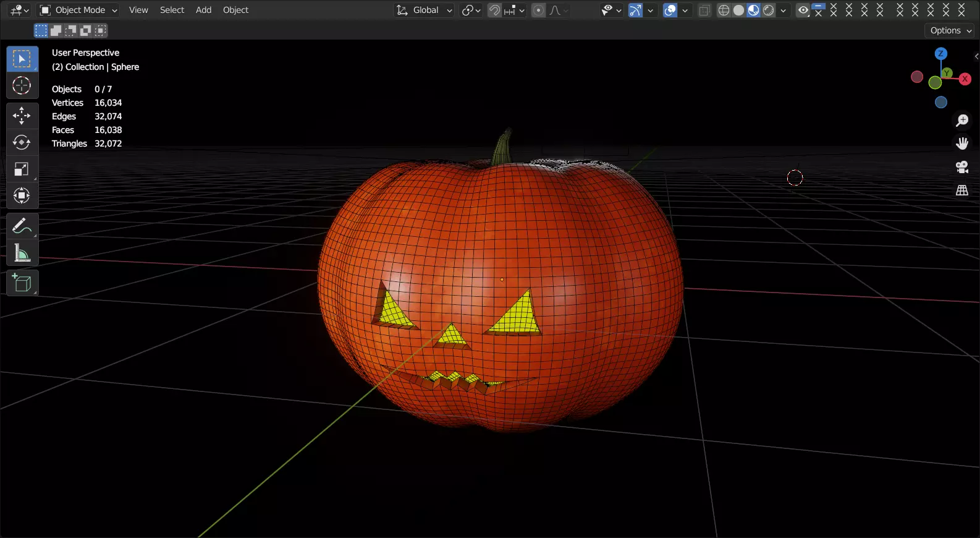
Task: Toggle proportional editing
Action: [539, 10]
